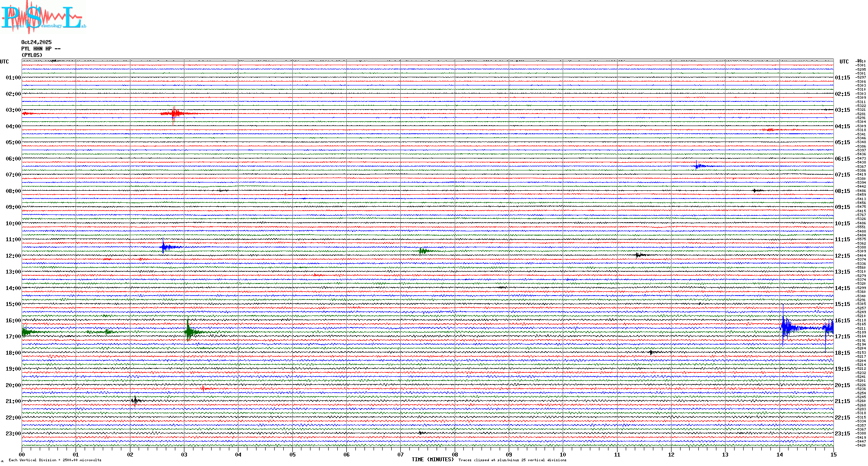Click the UTC label at top right
The width and height of the screenshot is (868, 466).
click(844, 62)
